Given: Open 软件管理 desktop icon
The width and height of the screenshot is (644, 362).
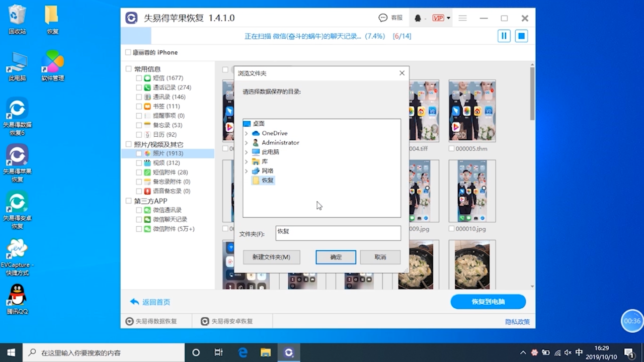Looking at the screenshot, I should 52,66.
